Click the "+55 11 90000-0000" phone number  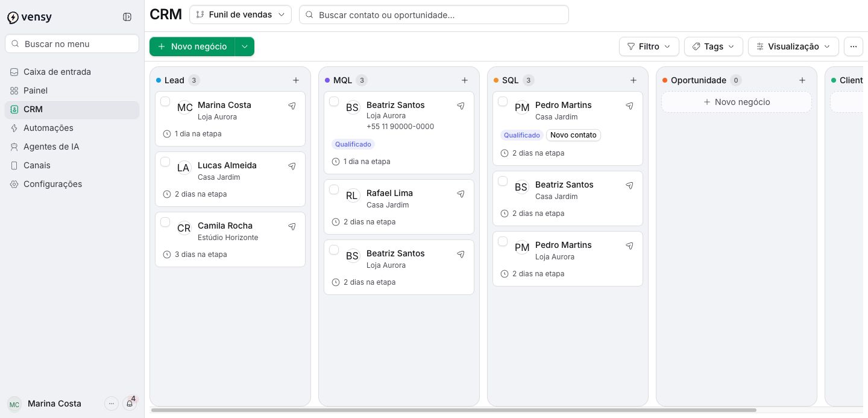pyautogui.click(x=400, y=127)
